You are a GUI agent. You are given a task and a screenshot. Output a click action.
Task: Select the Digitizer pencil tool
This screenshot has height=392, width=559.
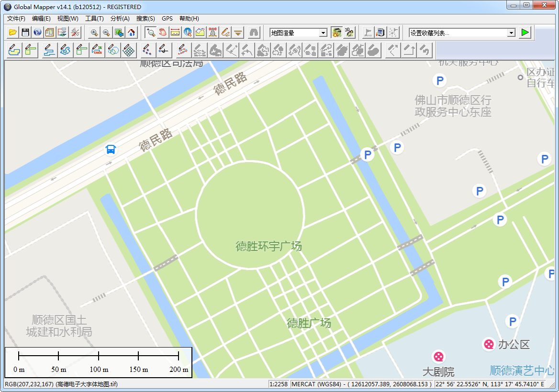(225, 33)
